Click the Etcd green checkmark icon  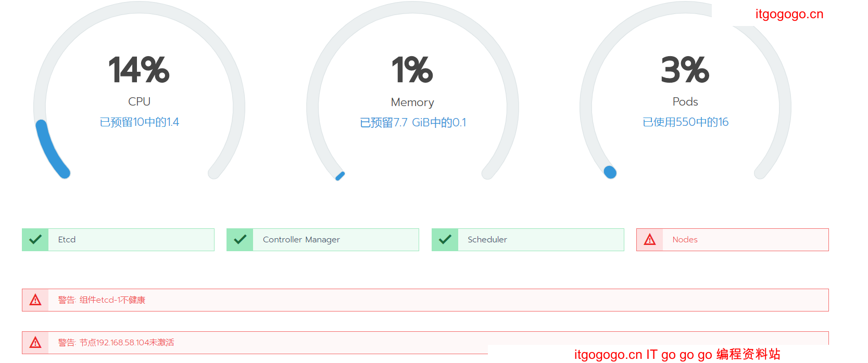pyautogui.click(x=35, y=240)
